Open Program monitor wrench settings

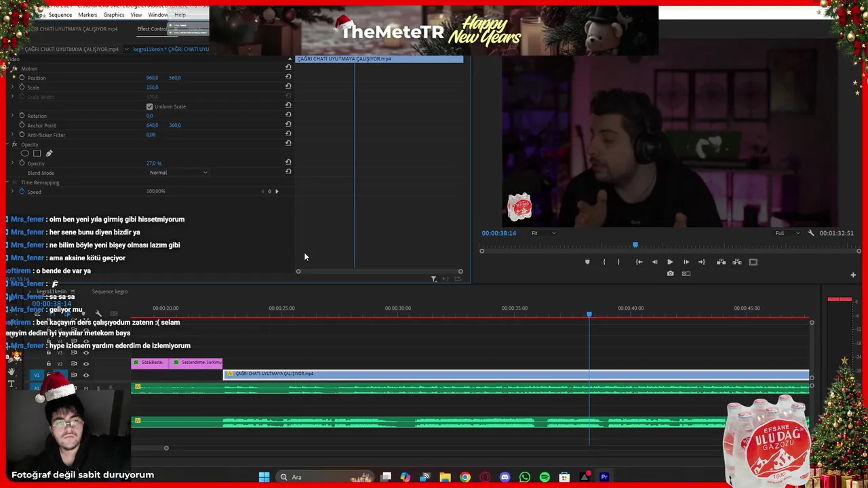pyautogui.click(x=811, y=233)
